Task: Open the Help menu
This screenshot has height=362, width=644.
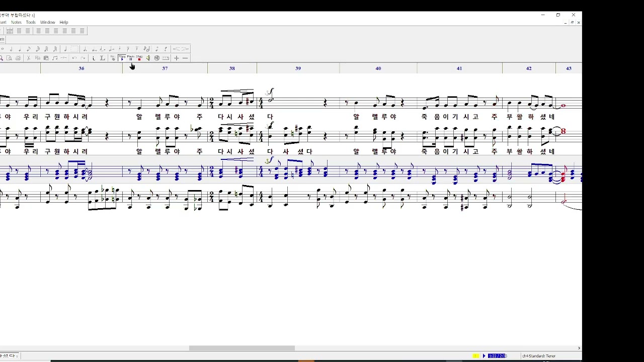Action: pyautogui.click(x=63, y=22)
